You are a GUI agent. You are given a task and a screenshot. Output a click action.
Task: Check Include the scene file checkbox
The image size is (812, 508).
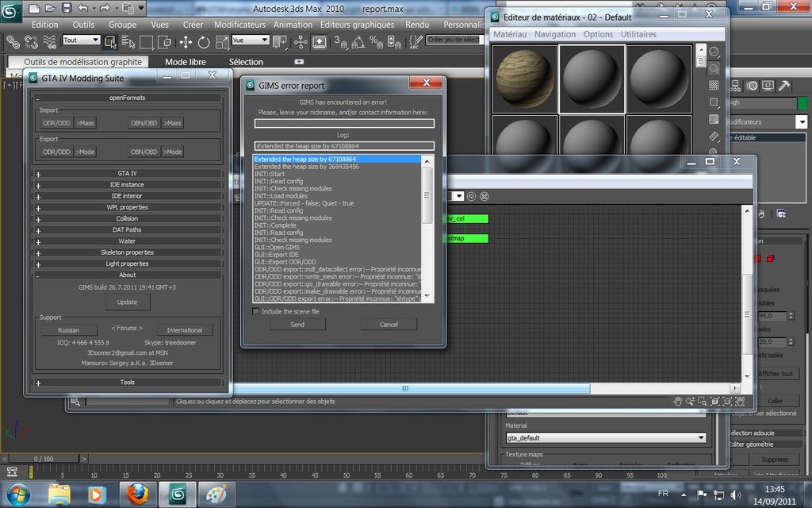click(x=255, y=311)
